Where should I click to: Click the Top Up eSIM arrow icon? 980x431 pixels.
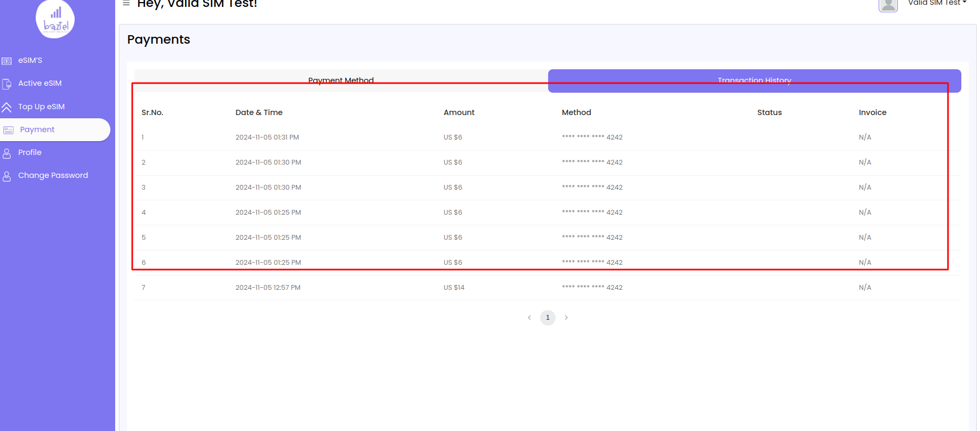[6, 107]
